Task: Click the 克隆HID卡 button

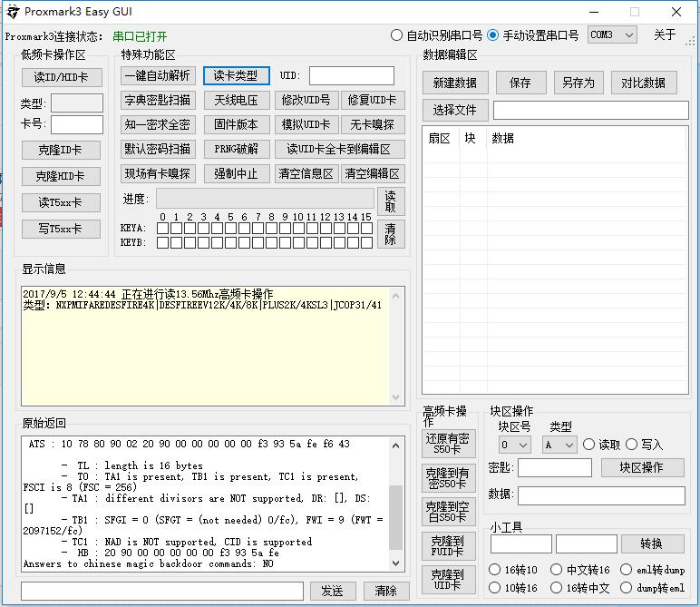Action: coord(61,176)
